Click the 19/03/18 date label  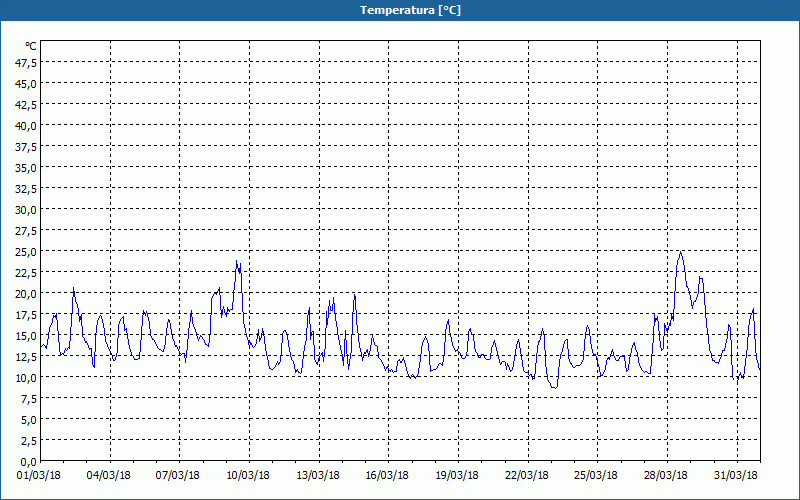tap(457, 476)
